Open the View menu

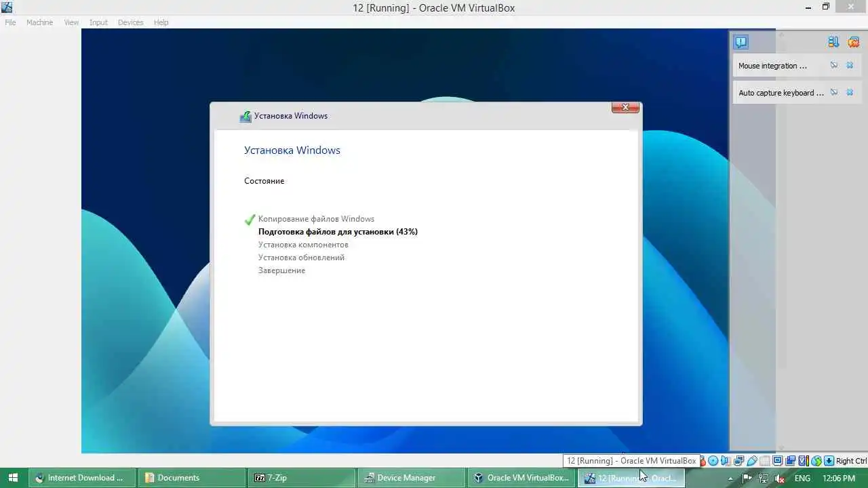pyautogui.click(x=71, y=22)
